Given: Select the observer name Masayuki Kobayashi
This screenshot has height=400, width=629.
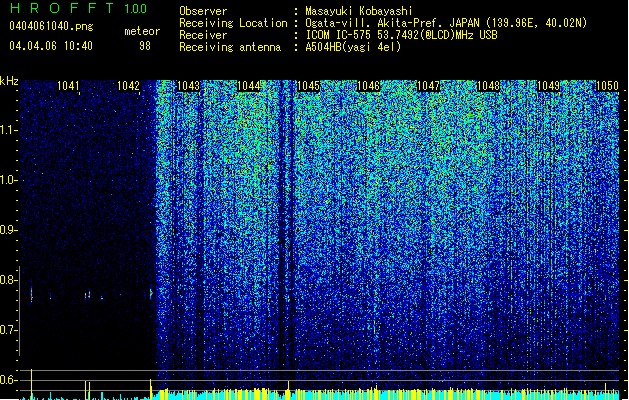Looking at the screenshot, I should point(359,11).
